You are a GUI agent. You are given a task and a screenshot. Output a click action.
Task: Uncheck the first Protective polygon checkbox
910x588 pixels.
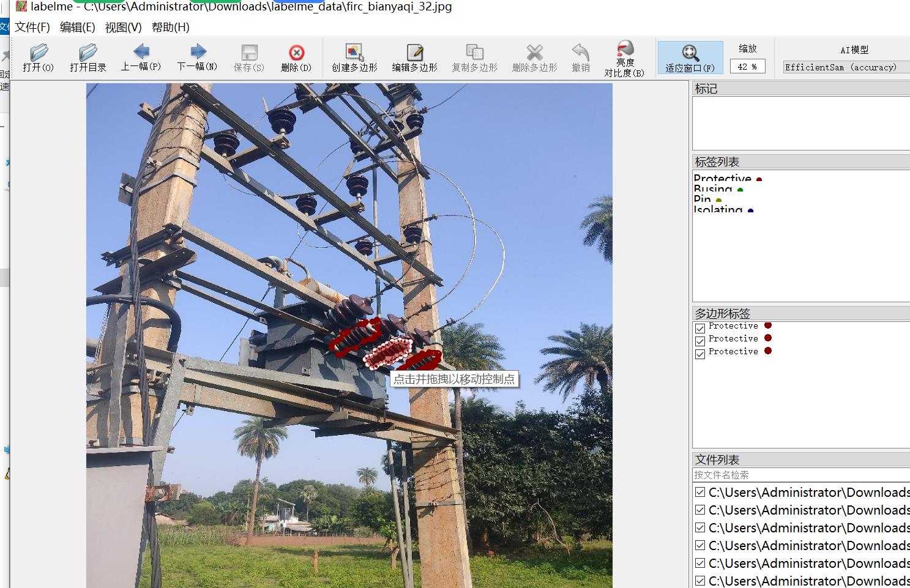click(x=700, y=329)
